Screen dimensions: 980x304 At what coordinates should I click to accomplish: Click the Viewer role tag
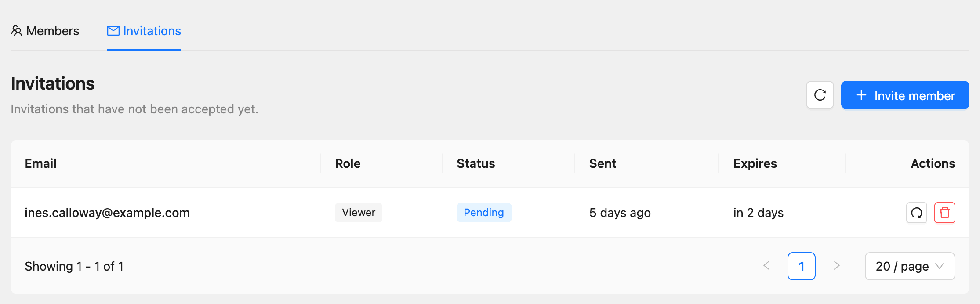359,213
